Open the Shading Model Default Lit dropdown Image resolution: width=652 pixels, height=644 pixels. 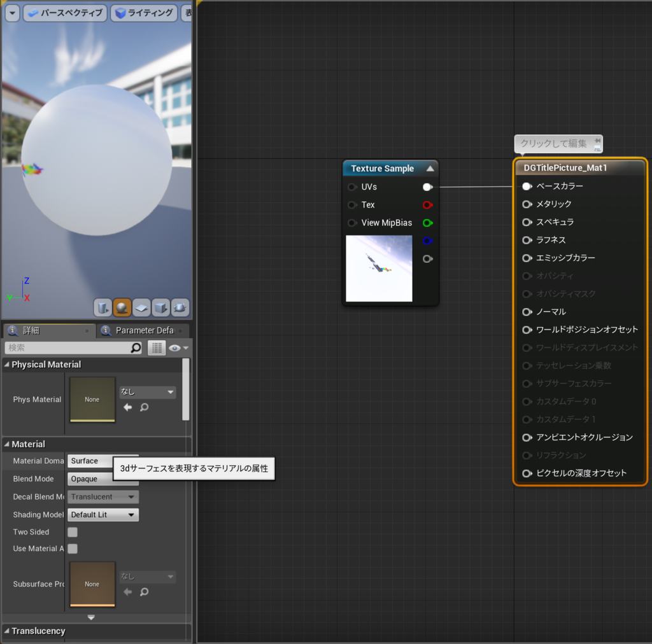coord(103,515)
